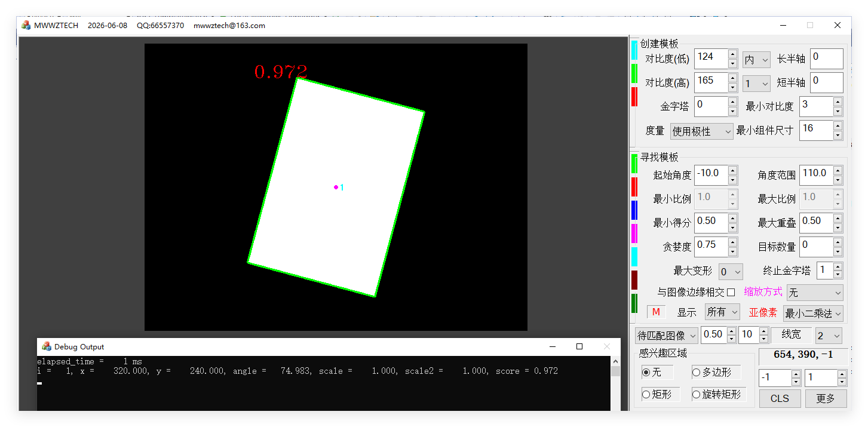This screenshot has height=427, width=868.
Task: Click the mwwztech@163.com text in title bar
Action: pyautogui.click(x=229, y=25)
